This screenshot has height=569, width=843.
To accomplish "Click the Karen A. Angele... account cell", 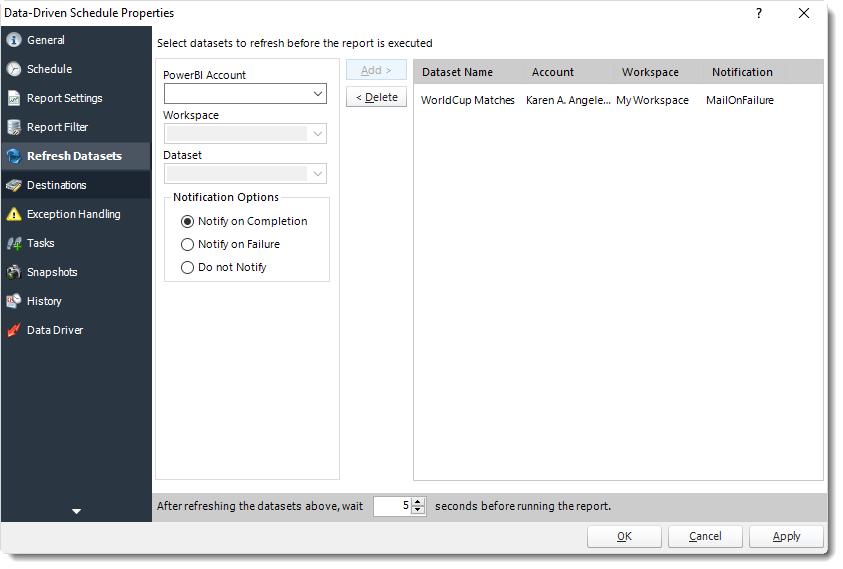I will pos(568,100).
